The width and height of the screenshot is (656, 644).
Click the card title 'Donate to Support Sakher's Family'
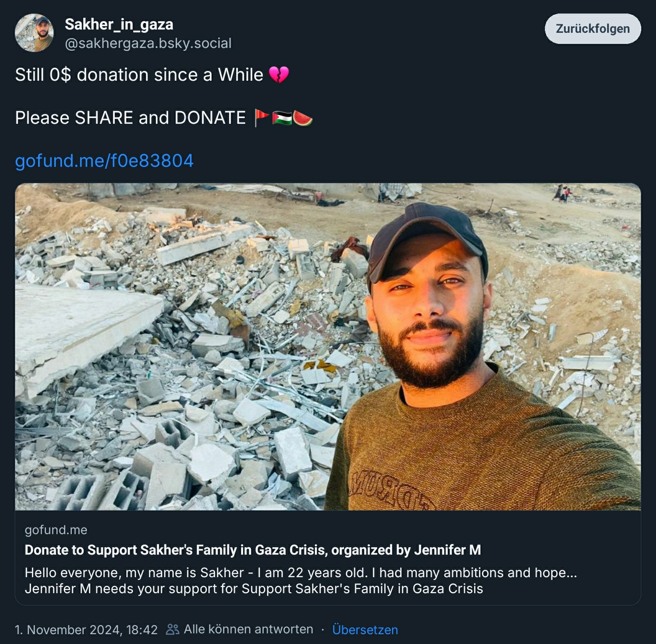(x=253, y=550)
